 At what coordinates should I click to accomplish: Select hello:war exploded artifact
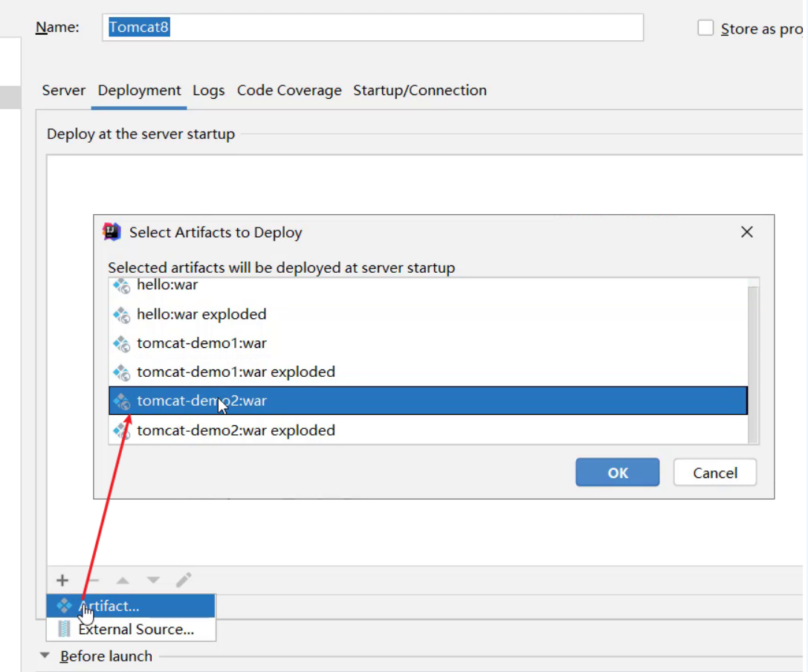click(x=428, y=314)
